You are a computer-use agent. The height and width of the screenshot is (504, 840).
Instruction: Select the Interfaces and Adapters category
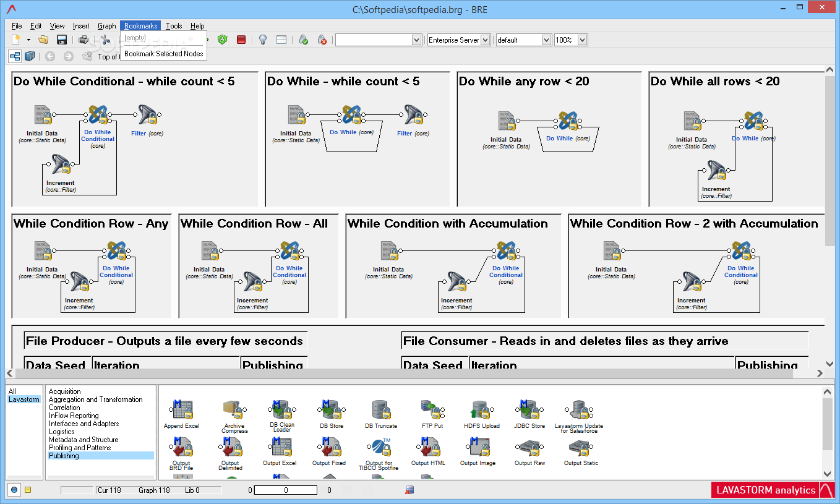(84, 424)
